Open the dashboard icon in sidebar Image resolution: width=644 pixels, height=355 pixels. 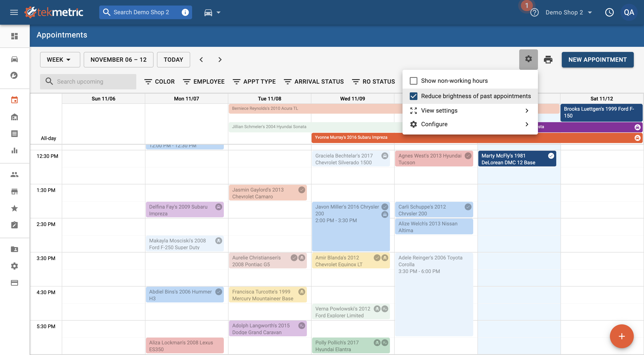(14, 36)
